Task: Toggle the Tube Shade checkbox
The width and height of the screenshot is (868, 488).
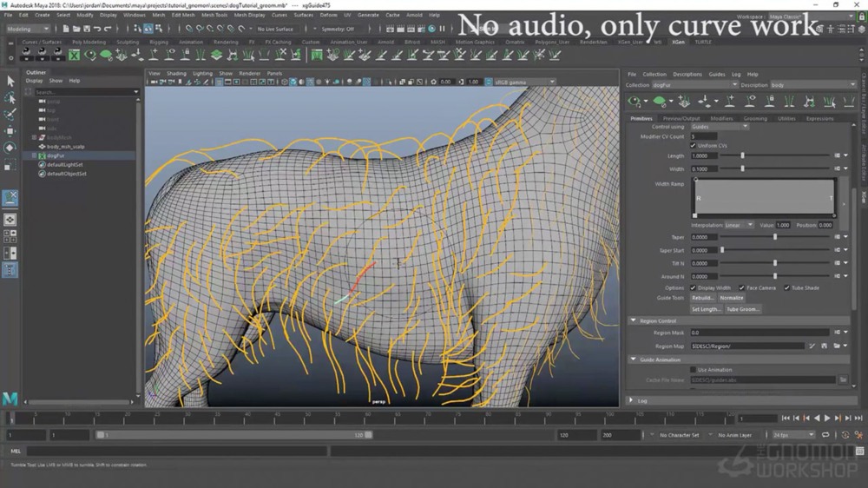Action: click(x=786, y=288)
